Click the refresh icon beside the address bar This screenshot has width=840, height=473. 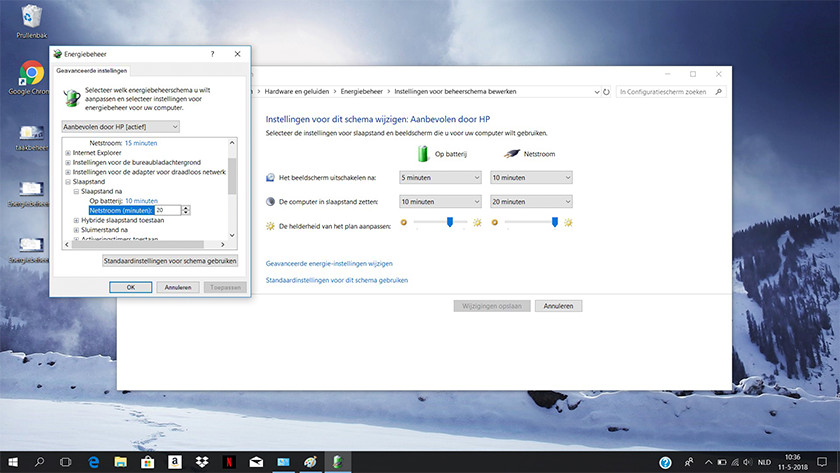[606, 92]
